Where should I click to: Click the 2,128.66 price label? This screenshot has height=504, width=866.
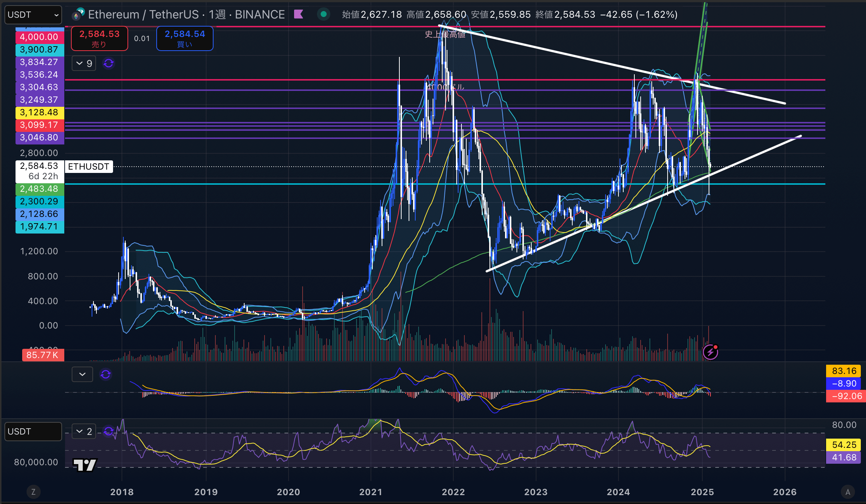click(40, 214)
